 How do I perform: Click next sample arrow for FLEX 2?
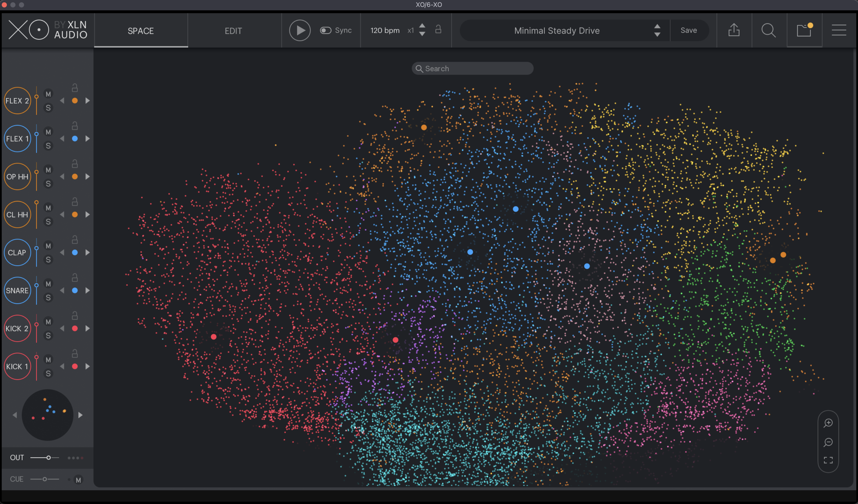[x=87, y=101]
